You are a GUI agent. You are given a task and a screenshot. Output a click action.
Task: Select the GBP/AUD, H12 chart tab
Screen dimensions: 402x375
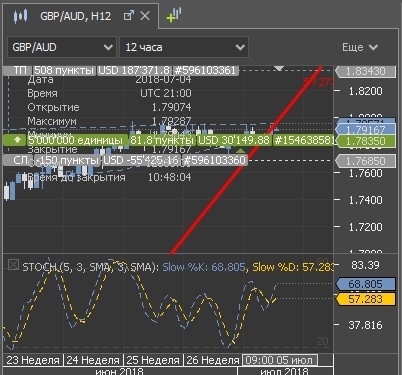(76, 16)
